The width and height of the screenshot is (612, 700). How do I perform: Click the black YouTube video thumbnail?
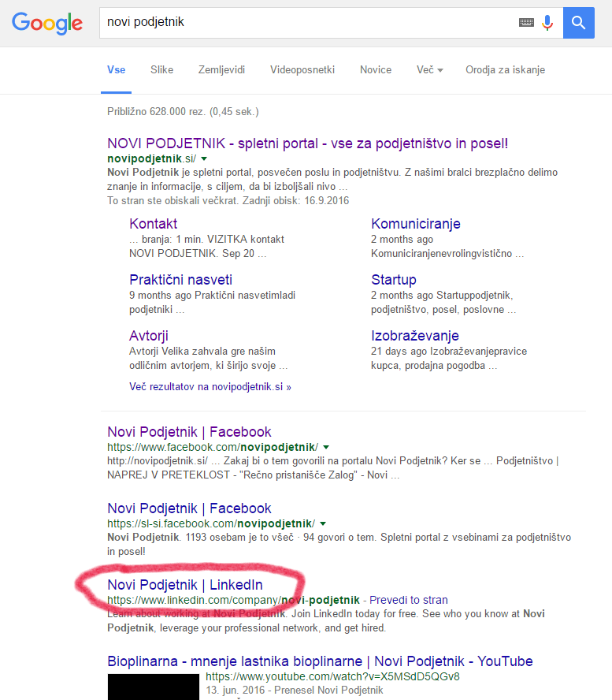tap(153, 687)
